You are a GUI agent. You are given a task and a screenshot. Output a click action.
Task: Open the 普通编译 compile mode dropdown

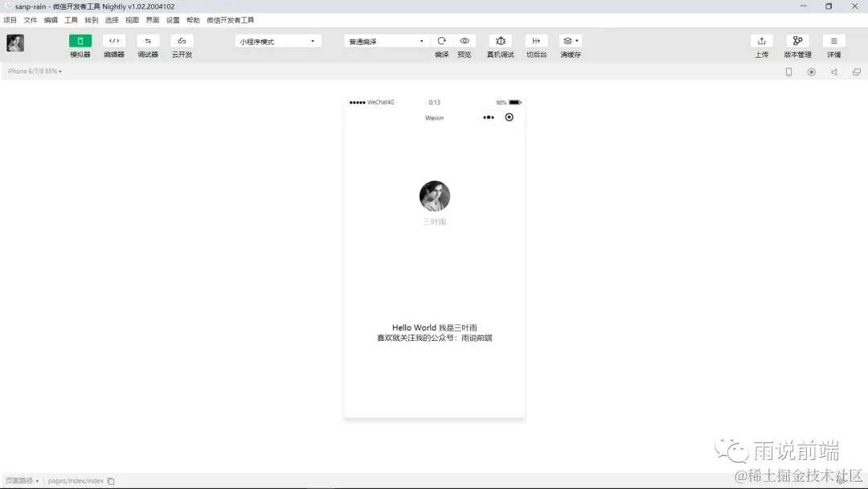pyautogui.click(x=384, y=40)
